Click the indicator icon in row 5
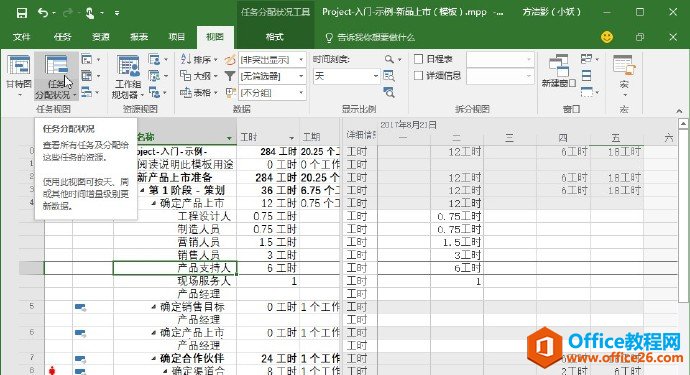 pyautogui.click(x=81, y=307)
